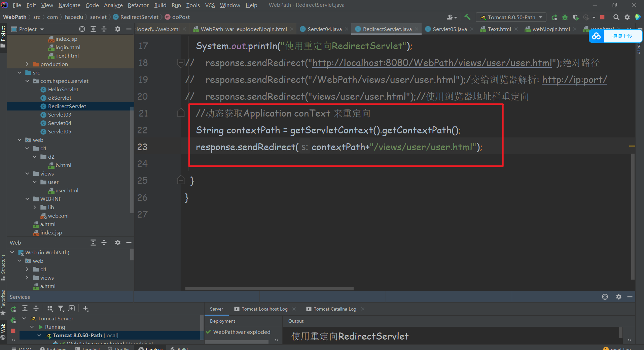Click editor horizontal scrollbar

point(269,288)
